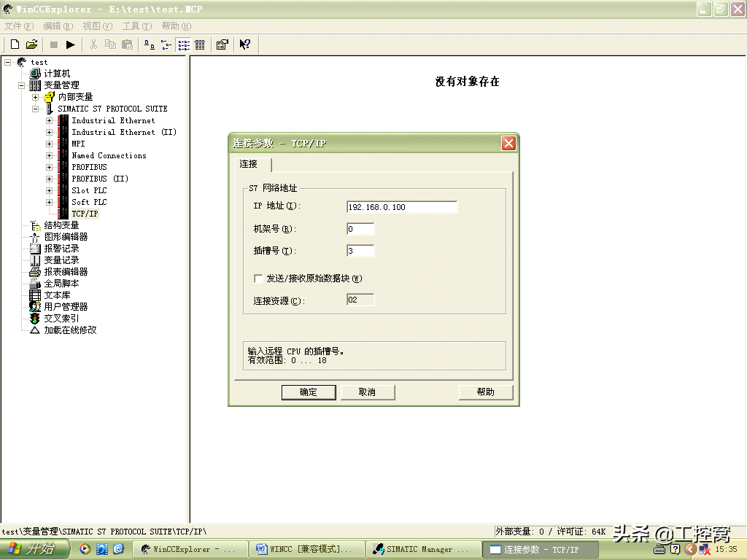Collapse the SIMATIC S7 PROTOCOL SUITE node
Screen dimensions: 747x560
click(35, 109)
